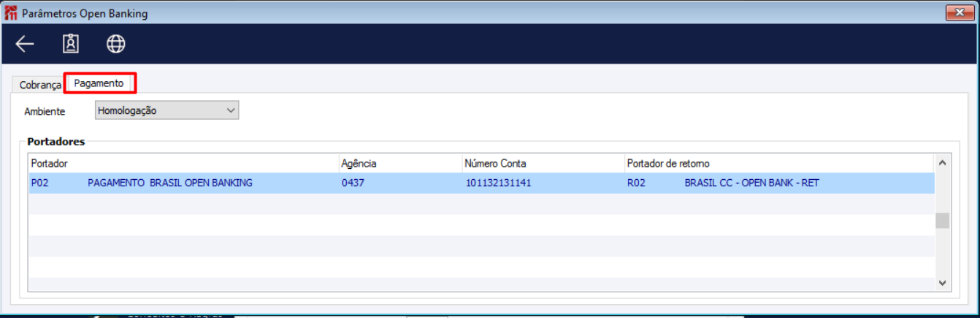Image resolution: width=980 pixels, height=318 pixels.
Task: Click the globe icon in toolbar
Action: (x=115, y=44)
